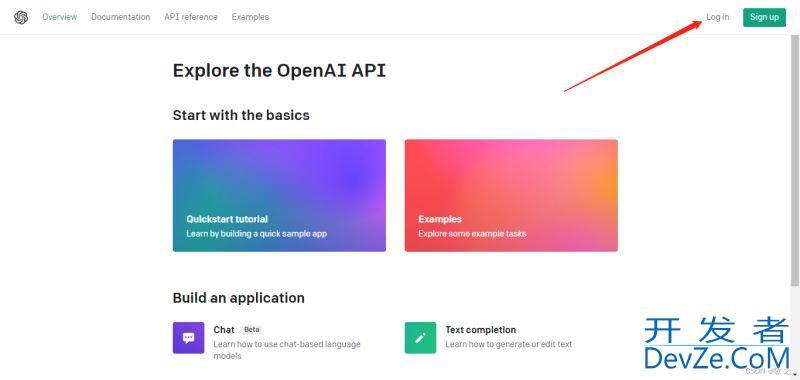Click 'Build an application' heading
Viewport: 800px width, 380px height.
(x=239, y=298)
